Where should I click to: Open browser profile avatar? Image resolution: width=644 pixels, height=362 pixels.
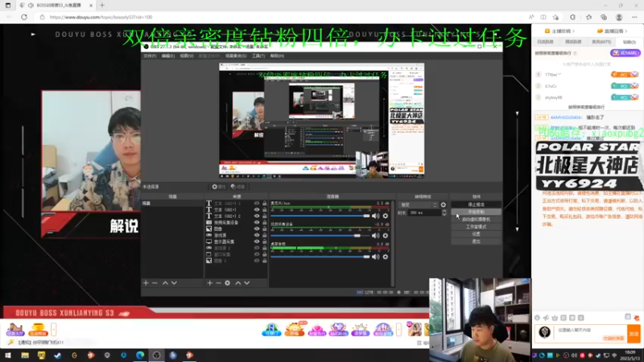[x=619, y=17]
